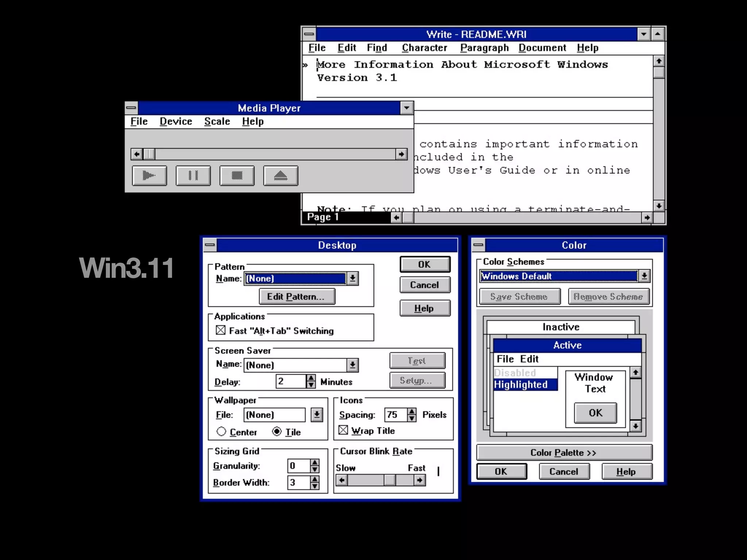Click the Write horizontal scrollbar thumb

pyautogui.click(x=408, y=218)
